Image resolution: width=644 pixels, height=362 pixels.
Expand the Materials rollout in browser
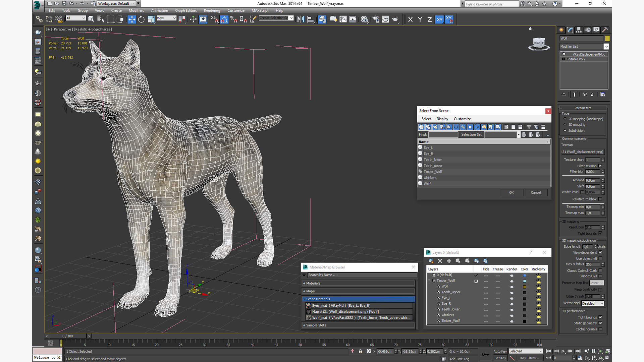(x=358, y=283)
